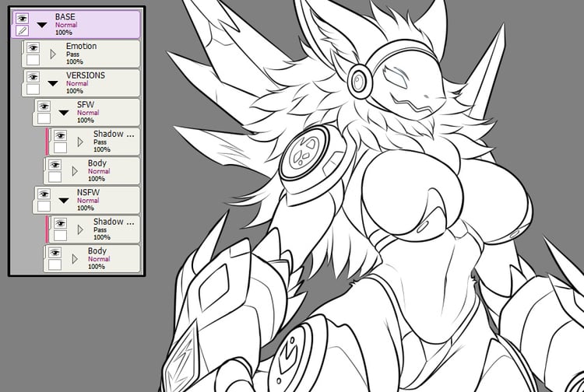Image resolution: width=584 pixels, height=392 pixels.
Task: Tick the empty box on NSFW Body row
Action: (x=55, y=264)
